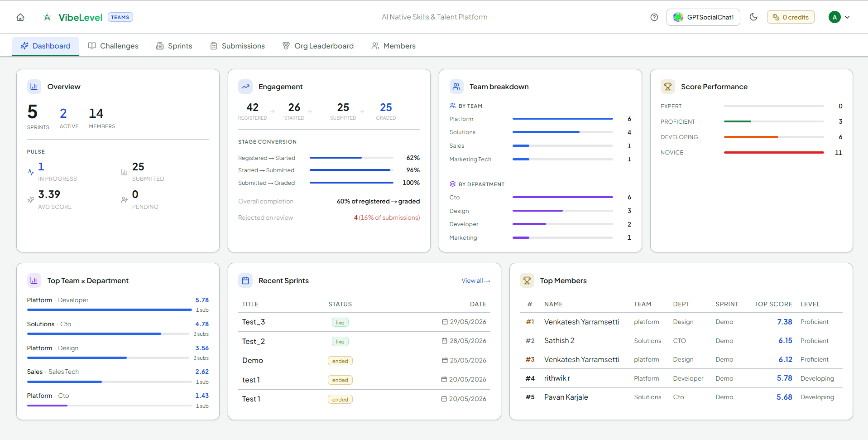Click the Novice score progress bar
The width and height of the screenshot is (868, 440).
coord(774,153)
